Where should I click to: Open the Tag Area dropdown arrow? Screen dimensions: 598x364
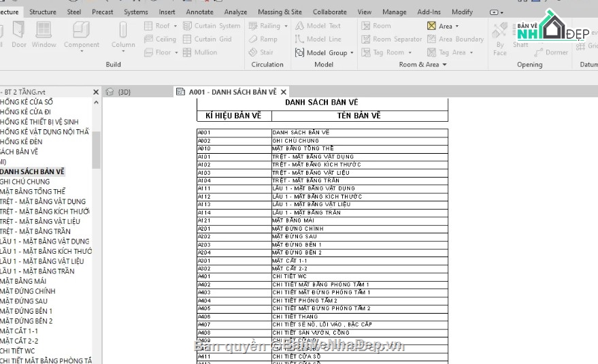[x=471, y=52]
